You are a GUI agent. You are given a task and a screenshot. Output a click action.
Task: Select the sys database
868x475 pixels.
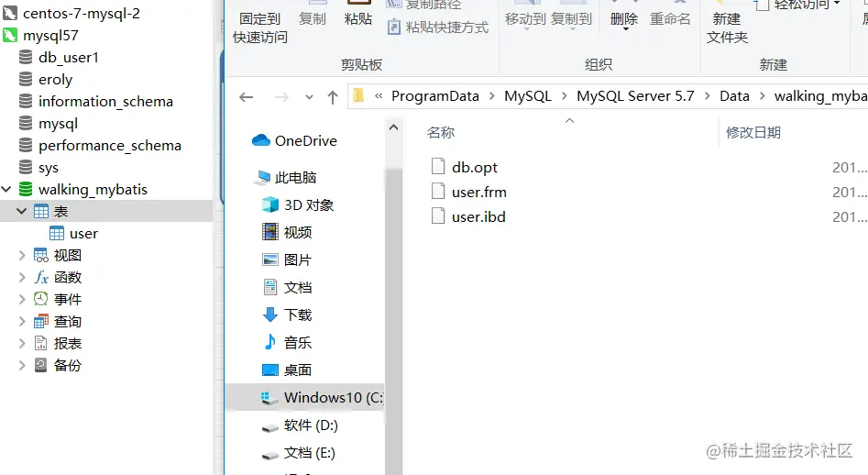[49, 168]
